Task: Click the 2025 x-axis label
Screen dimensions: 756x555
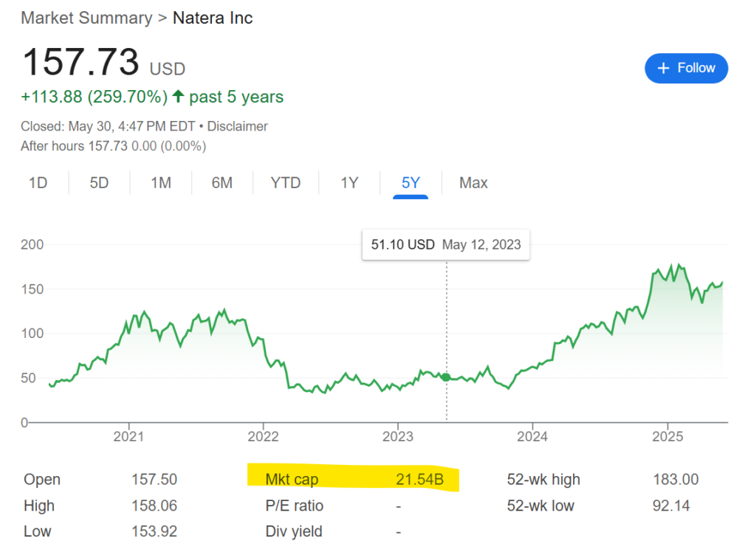Action: [667, 436]
